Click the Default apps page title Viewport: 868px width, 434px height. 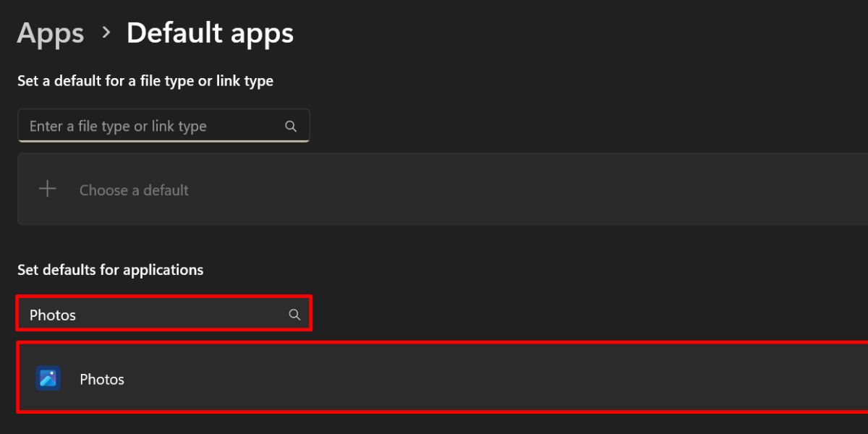pos(210,32)
